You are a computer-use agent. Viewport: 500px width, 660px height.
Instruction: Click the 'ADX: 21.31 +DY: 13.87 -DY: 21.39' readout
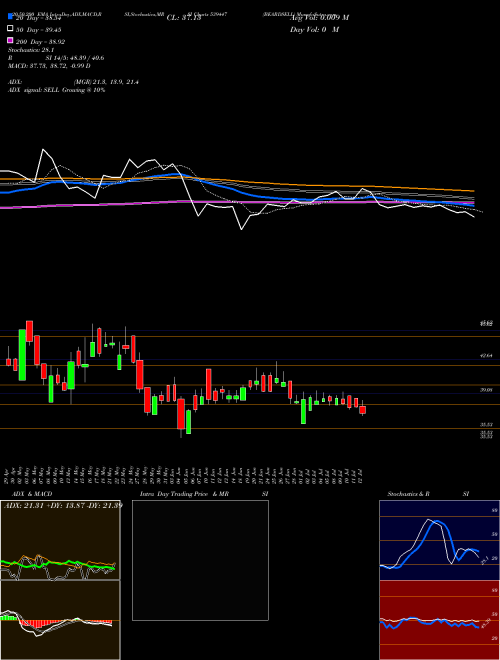click(x=63, y=505)
